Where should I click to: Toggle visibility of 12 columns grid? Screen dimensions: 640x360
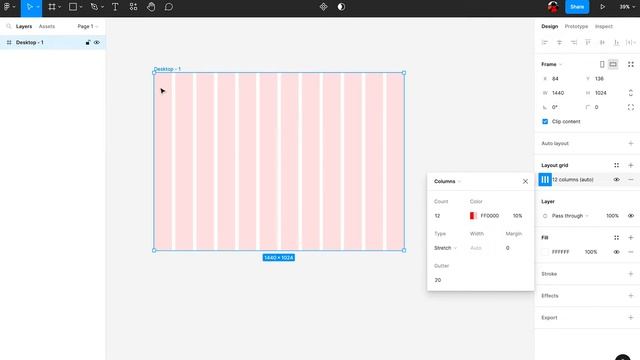(x=616, y=180)
